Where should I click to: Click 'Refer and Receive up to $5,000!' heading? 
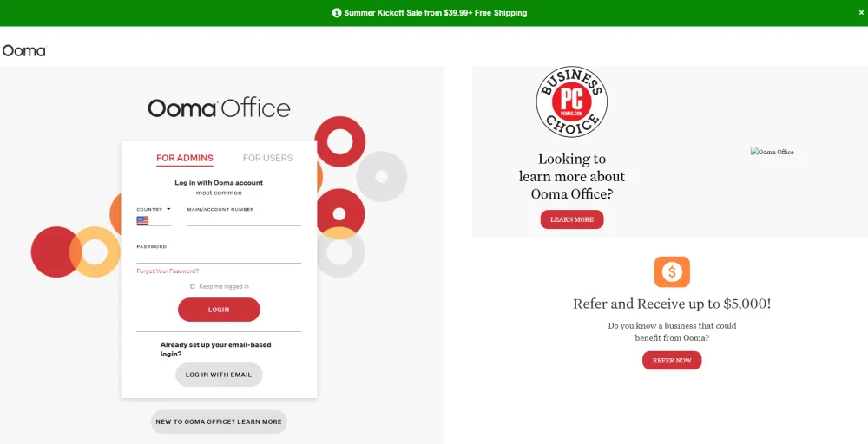(x=672, y=304)
